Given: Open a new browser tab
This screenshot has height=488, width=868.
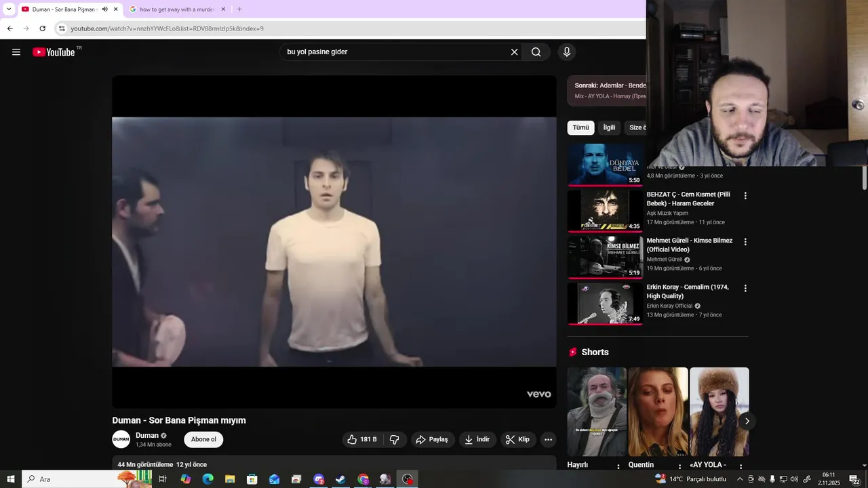Looking at the screenshot, I should pos(239,9).
